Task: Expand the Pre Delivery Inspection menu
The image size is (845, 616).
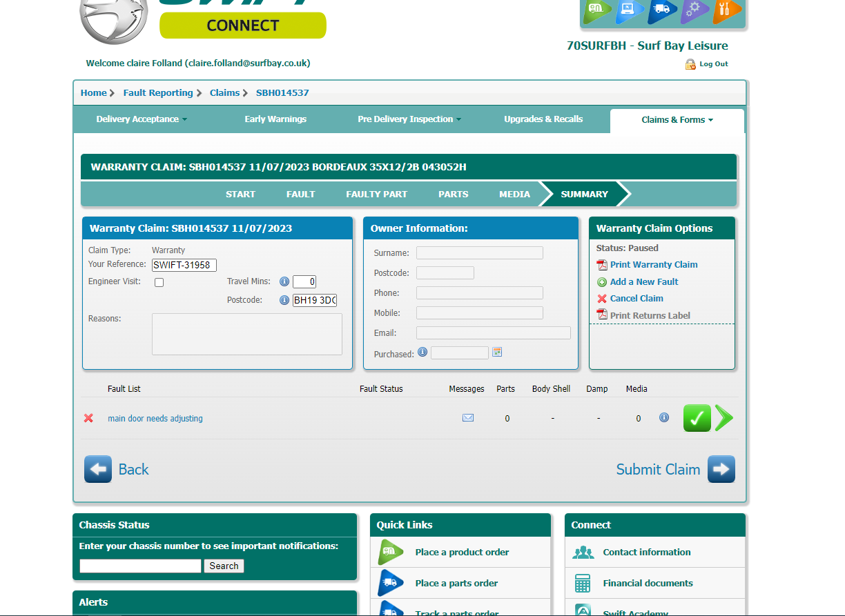Action: click(x=409, y=119)
